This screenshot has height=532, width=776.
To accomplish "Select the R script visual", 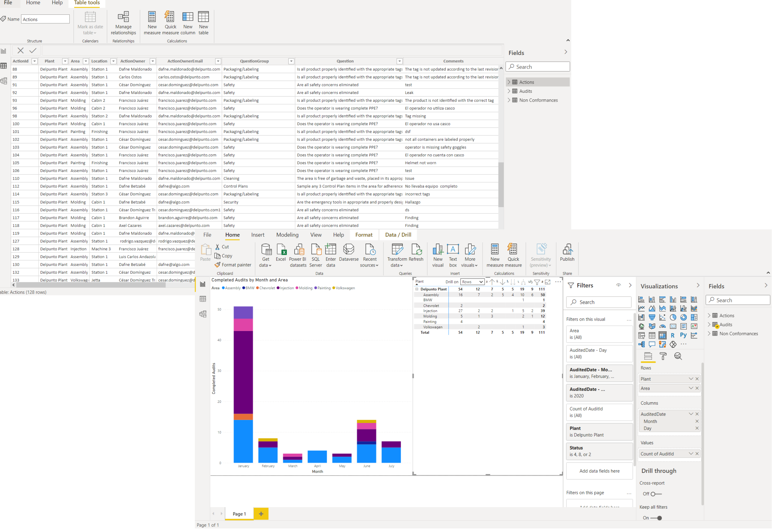I will coord(673,336).
